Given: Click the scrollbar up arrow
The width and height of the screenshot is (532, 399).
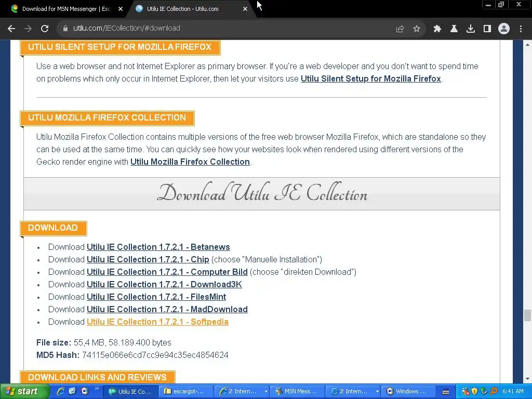Looking at the screenshot, I should tap(527, 45).
